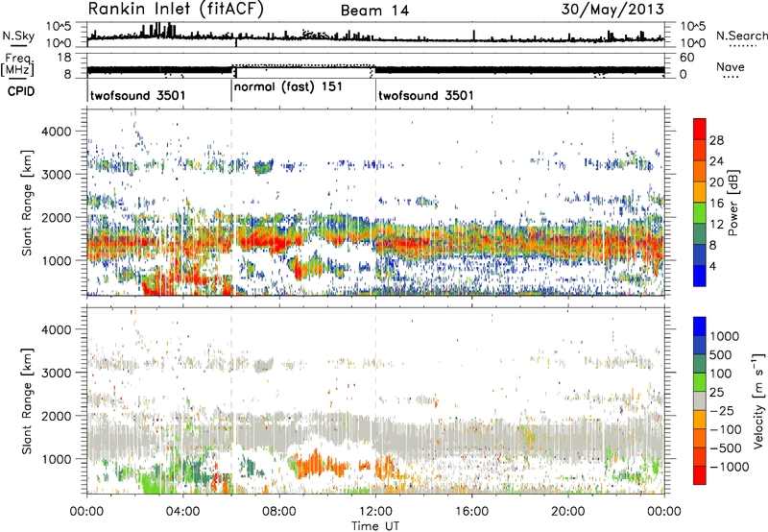Click the 'Time UT' axis title
768x532 pixels.
click(x=375, y=525)
